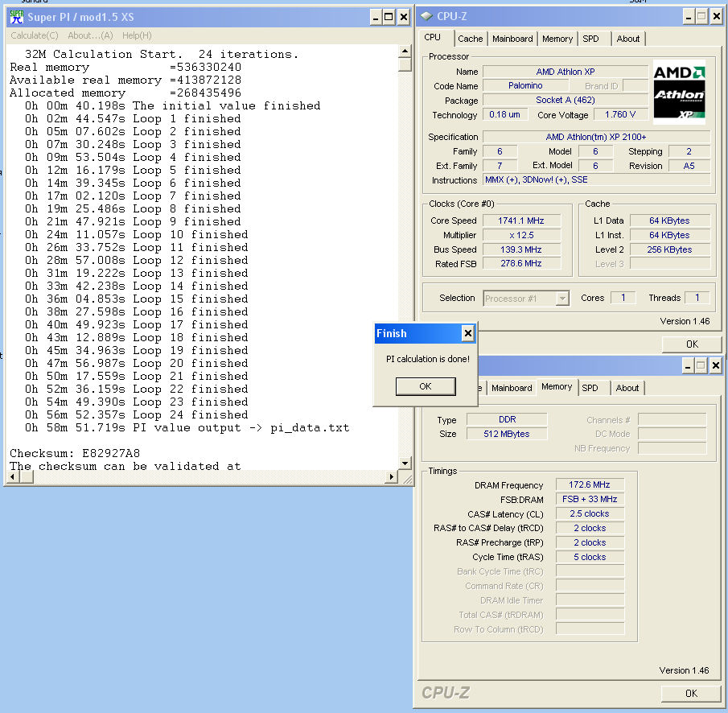Click the Rated FSB value 278.6 MHz
Screen dimensions: 728x713
(521, 263)
